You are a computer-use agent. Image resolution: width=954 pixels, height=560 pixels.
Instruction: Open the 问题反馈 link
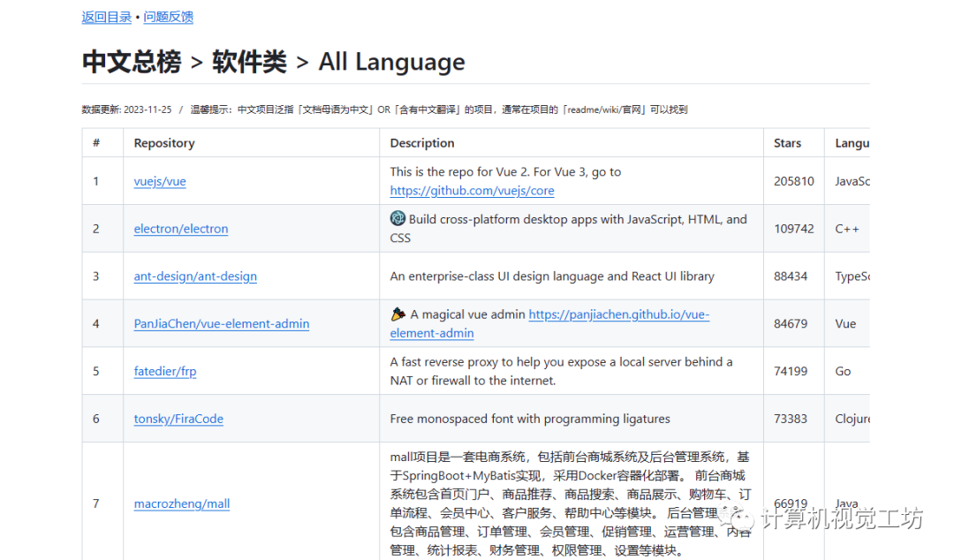coord(169,17)
